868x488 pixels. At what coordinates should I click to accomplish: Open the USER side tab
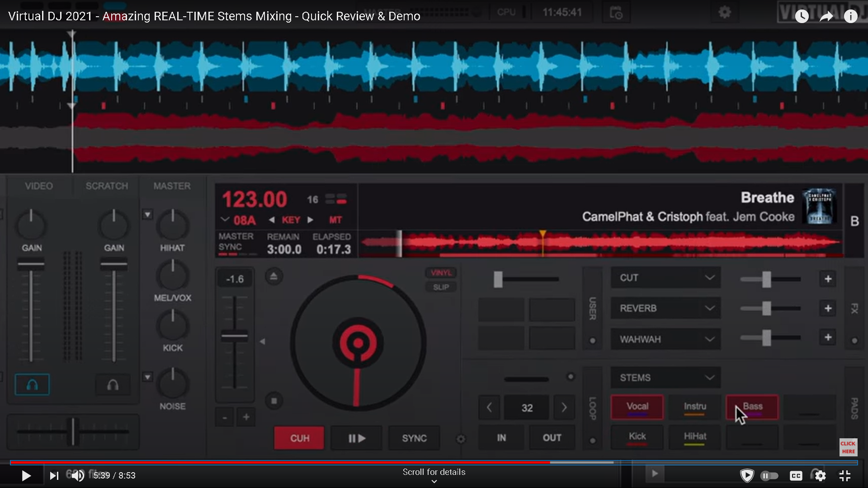tap(592, 308)
